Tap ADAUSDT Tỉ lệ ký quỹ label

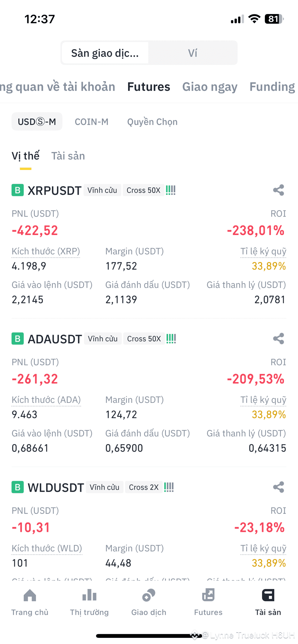(x=263, y=400)
